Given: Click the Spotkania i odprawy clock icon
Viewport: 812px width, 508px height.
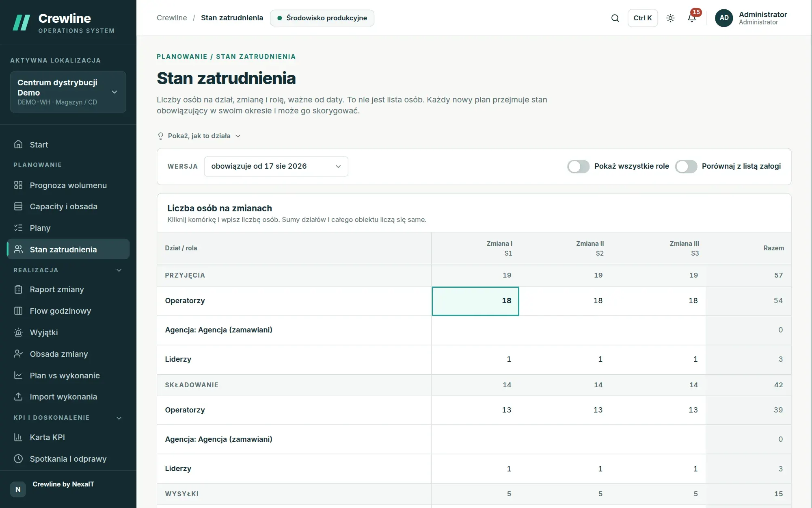Looking at the screenshot, I should coord(18,459).
